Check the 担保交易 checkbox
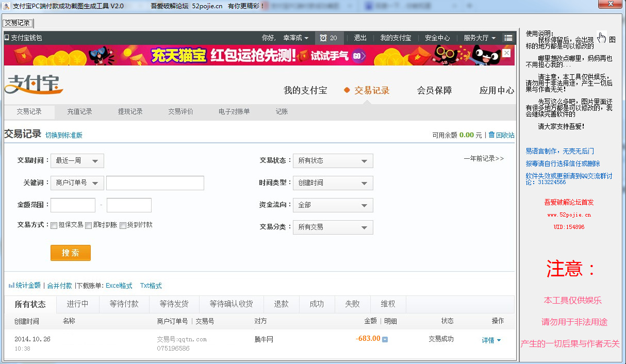This screenshot has height=364, width=626. (x=54, y=225)
